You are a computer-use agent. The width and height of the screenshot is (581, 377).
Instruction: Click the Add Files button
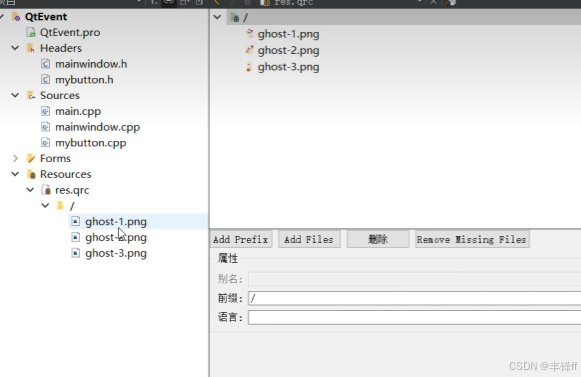pyautogui.click(x=309, y=239)
